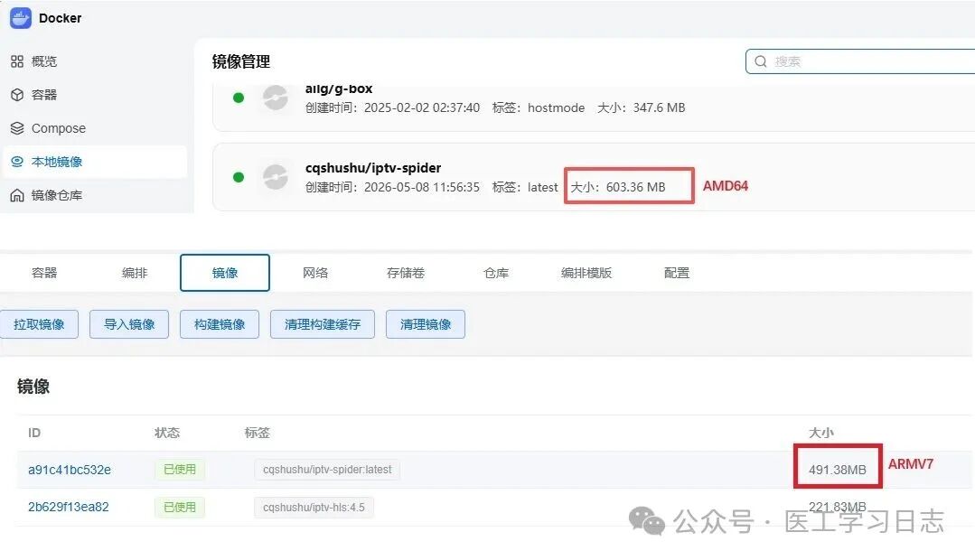Open the Compose layers icon
The height and width of the screenshot is (560, 975).
click(17, 128)
